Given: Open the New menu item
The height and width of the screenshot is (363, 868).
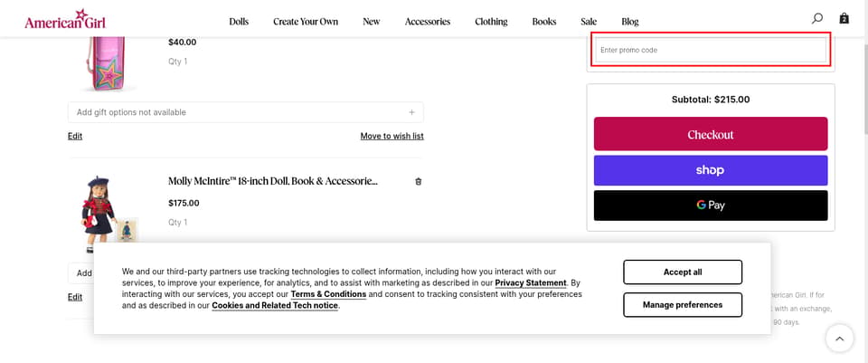Looking at the screenshot, I should 372,22.
